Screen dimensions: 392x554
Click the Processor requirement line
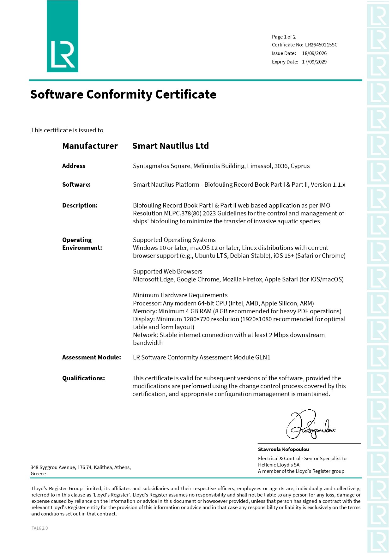[224, 303]
